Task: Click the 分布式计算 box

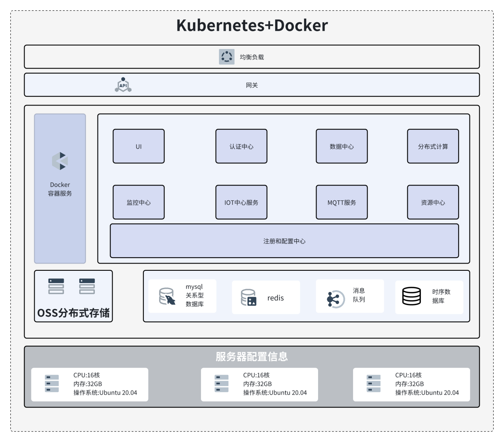Action: tap(433, 146)
